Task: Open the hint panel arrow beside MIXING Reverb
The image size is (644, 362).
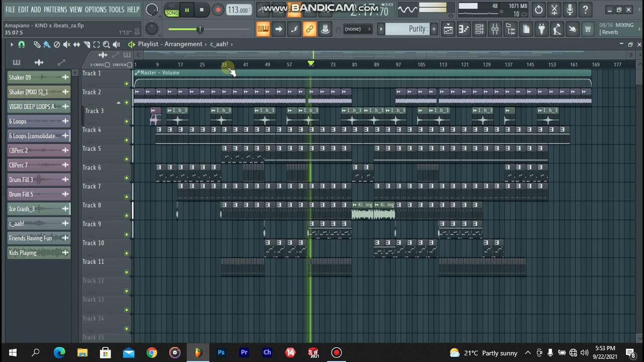Action: (x=640, y=29)
